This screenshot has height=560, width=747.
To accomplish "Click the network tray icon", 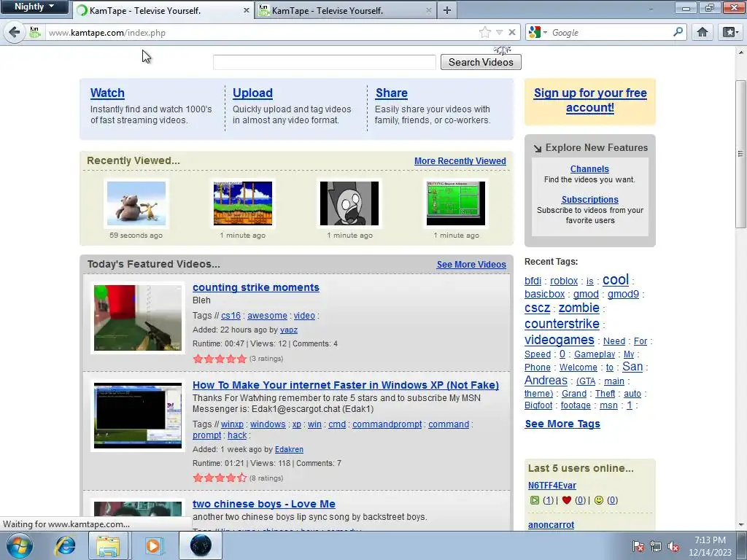I will 656,547.
